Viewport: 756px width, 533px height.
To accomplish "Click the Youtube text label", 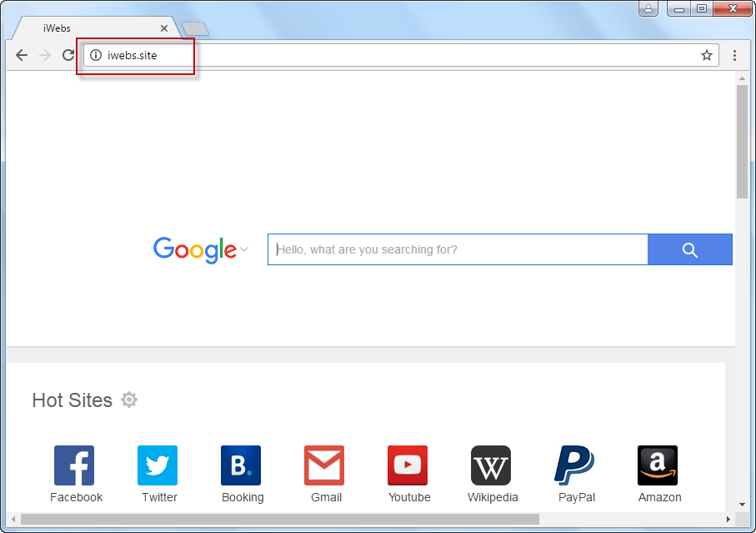I will pos(409,497).
